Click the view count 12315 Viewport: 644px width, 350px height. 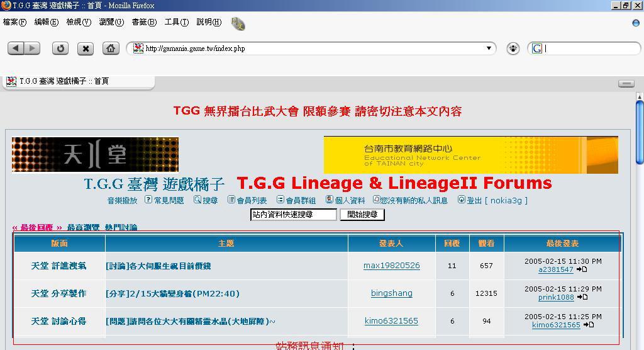486,293
